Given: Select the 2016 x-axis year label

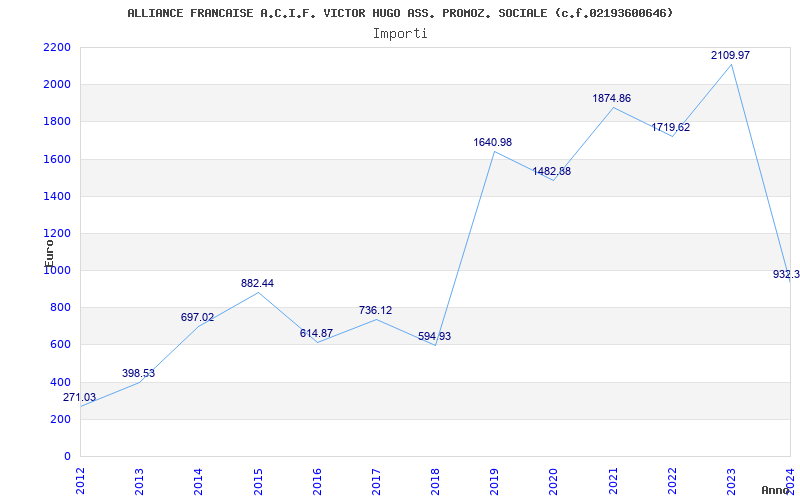Looking at the screenshot, I should [317, 481].
